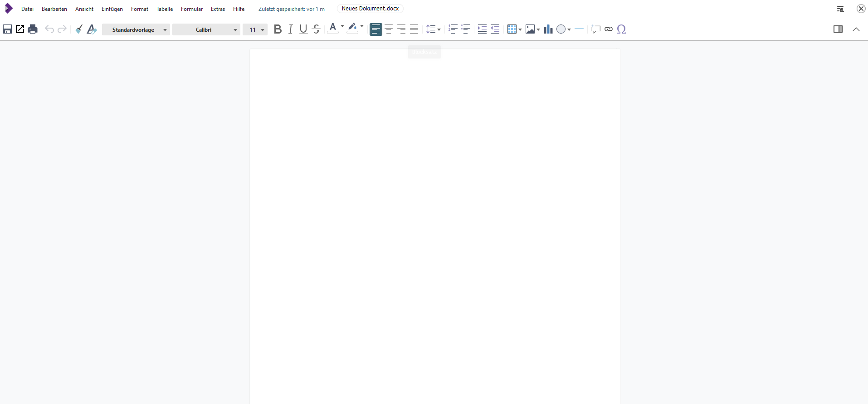Click the bulleted list icon

click(466, 29)
